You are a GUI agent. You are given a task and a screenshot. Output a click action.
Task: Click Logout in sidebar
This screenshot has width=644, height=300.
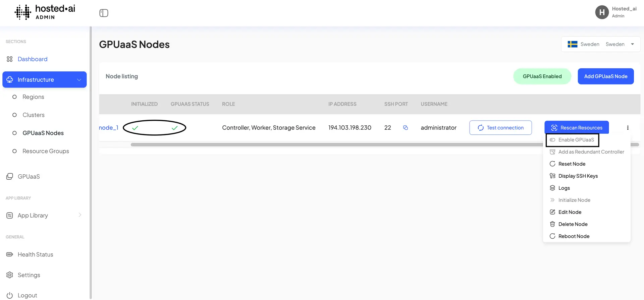tap(27, 295)
